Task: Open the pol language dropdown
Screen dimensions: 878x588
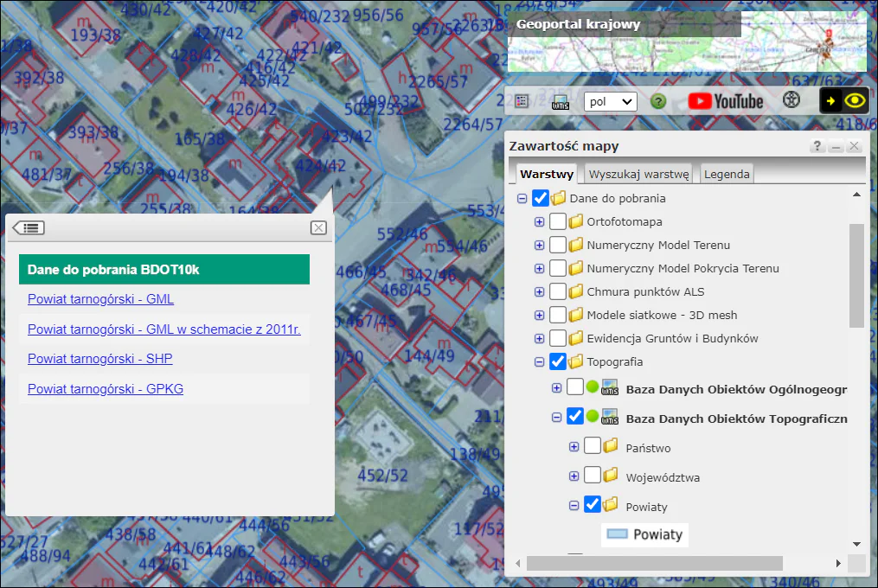Action: pos(610,101)
